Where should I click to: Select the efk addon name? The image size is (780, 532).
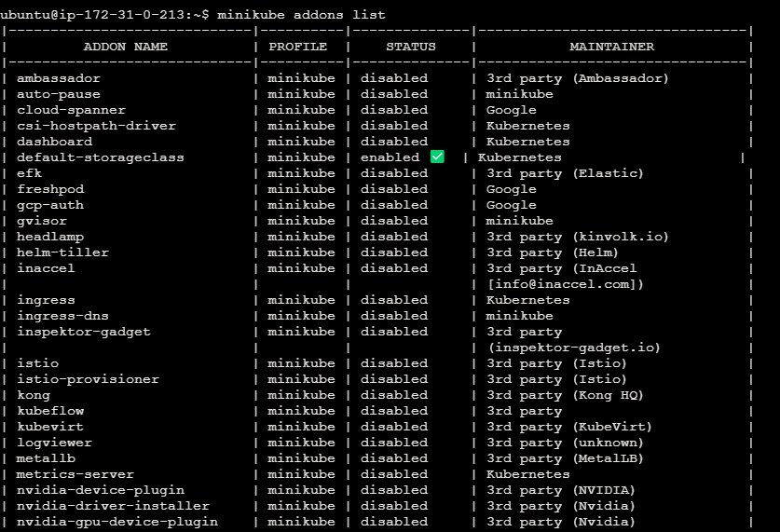[29, 173]
